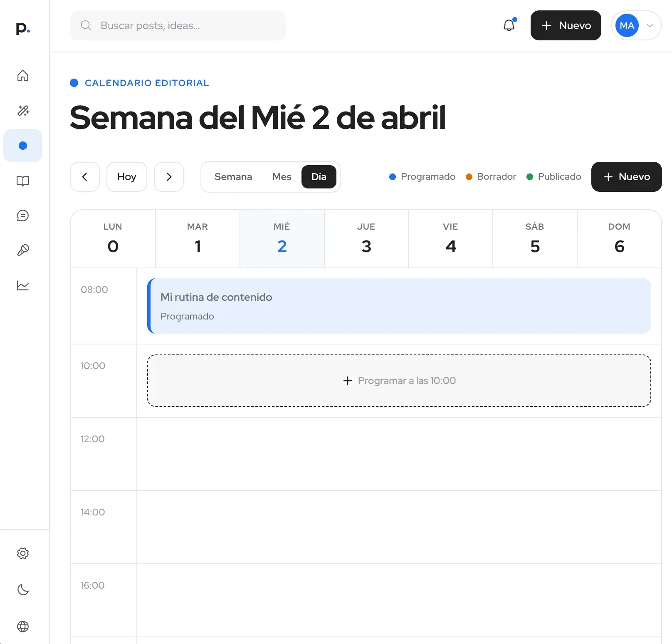Select JUE 3 day column

[366, 239]
